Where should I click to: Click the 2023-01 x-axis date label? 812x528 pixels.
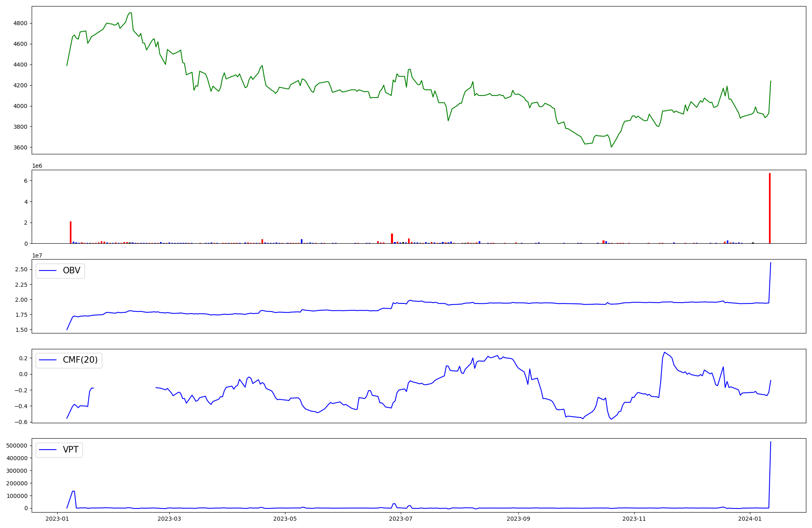tap(57, 519)
